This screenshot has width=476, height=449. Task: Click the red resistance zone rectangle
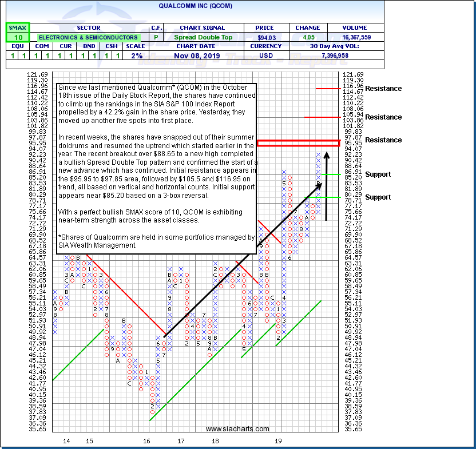(x=298, y=142)
